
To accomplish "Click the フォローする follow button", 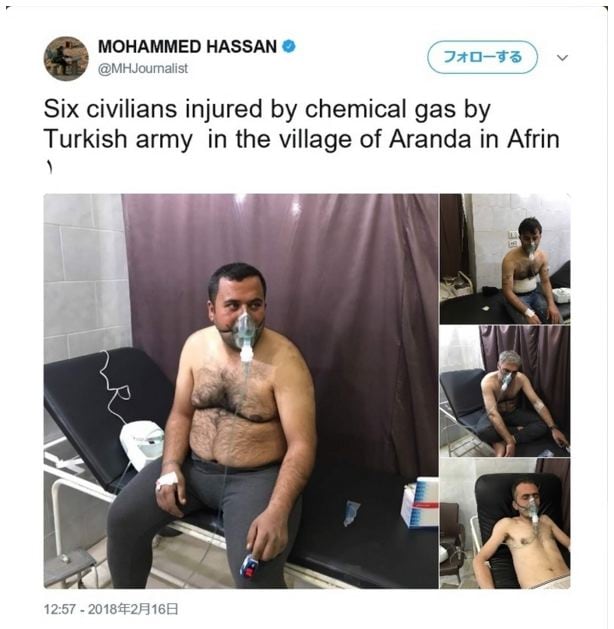I will coord(482,57).
